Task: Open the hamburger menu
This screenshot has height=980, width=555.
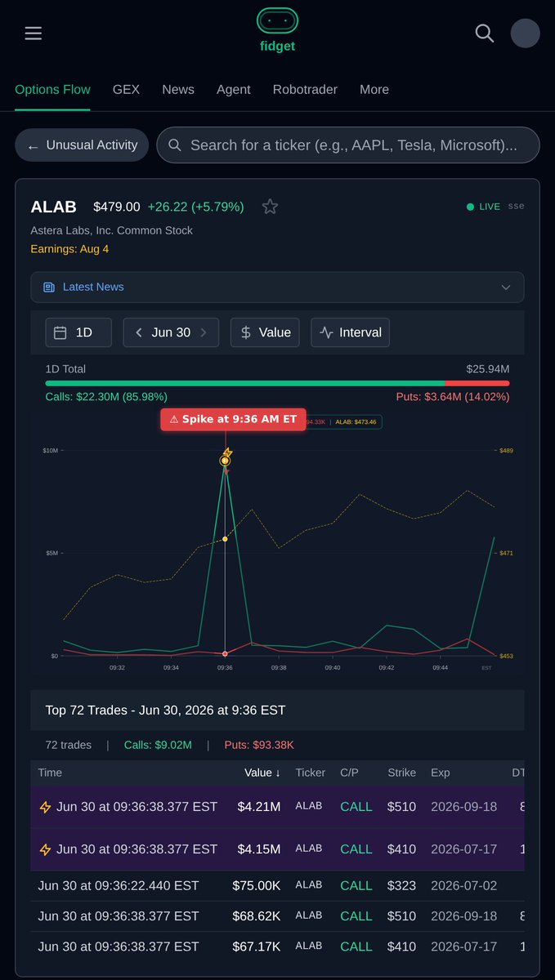Action: click(x=34, y=33)
